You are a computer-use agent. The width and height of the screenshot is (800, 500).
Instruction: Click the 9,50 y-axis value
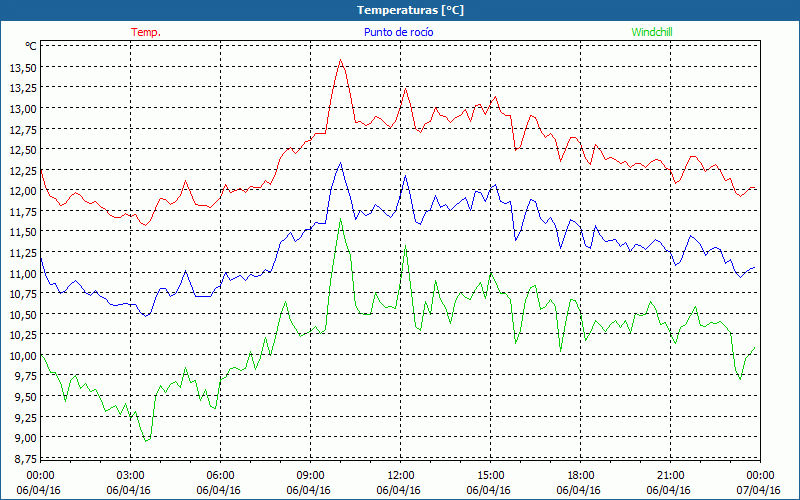click(25, 396)
